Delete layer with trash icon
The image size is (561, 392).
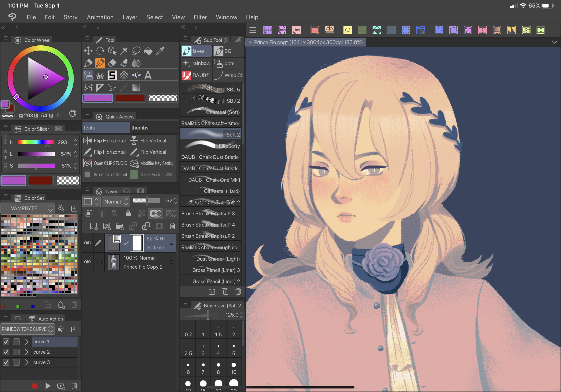coord(172,226)
